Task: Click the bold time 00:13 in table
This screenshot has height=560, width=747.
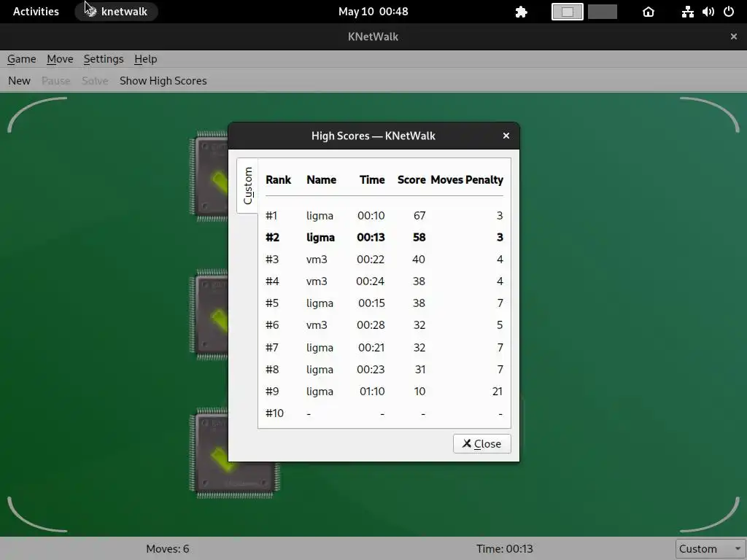Action: [x=371, y=238]
